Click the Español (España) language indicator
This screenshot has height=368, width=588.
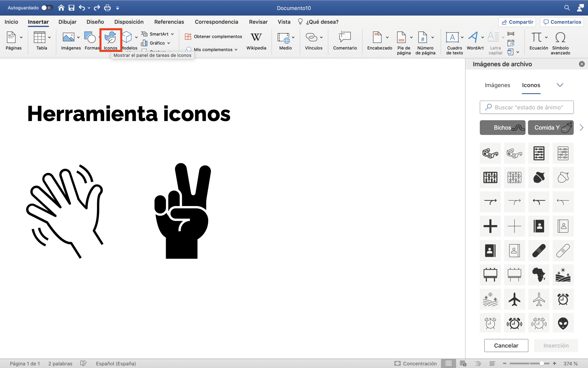coord(116,363)
